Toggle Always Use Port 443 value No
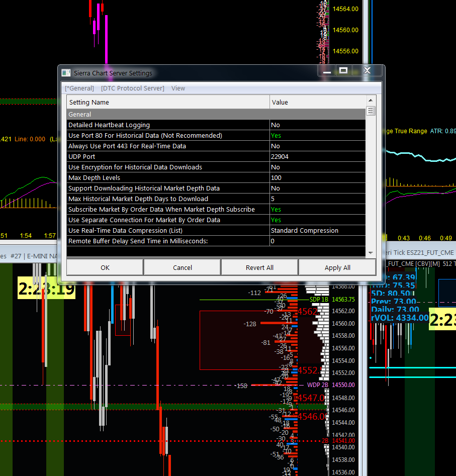The image size is (456, 476). [317, 146]
